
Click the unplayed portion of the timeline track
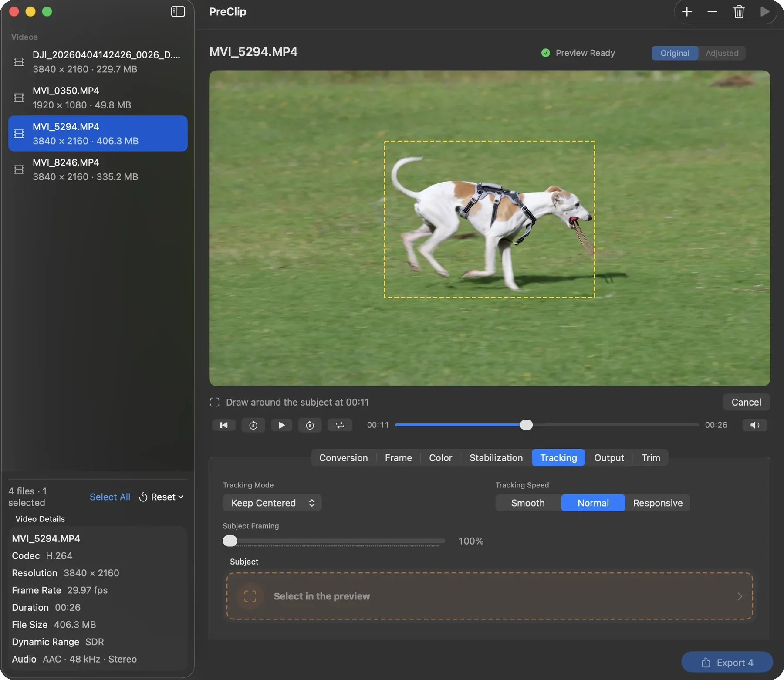[615, 425]
